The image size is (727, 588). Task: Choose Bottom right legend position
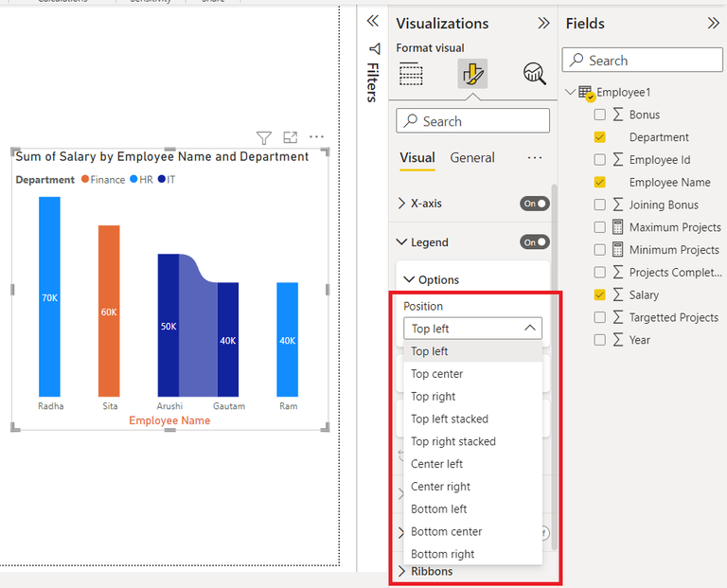click(x=472, y=554)
